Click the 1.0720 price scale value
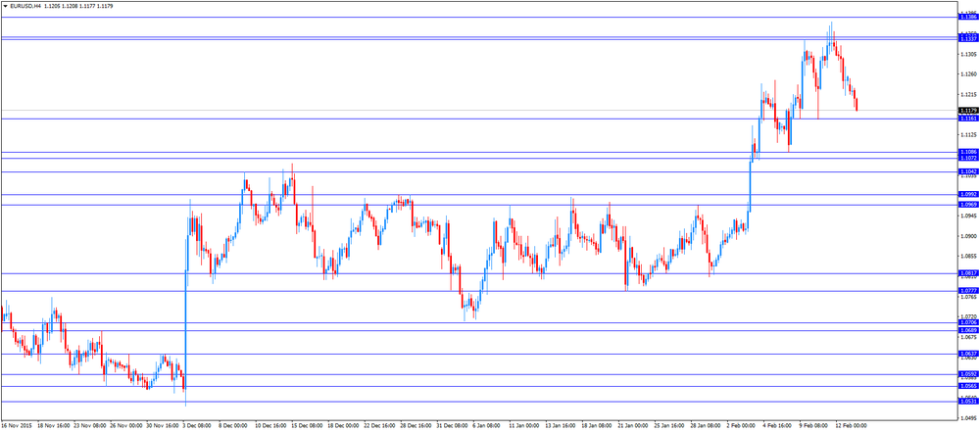Image resolution: width=980 pixels, height=432 pixels. 969,317
